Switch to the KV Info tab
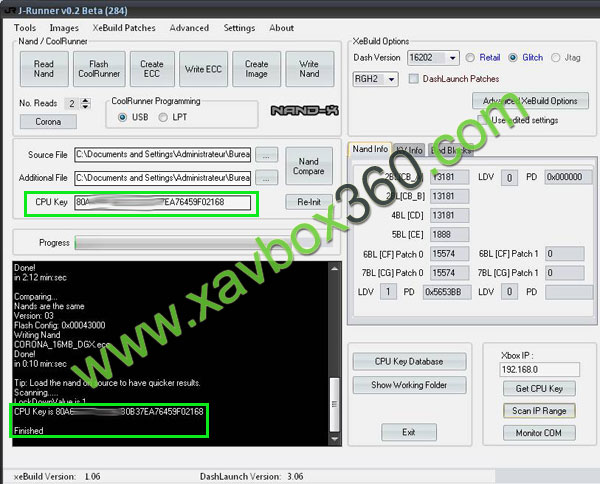600x484 pixels. click(x=410, y=150)
